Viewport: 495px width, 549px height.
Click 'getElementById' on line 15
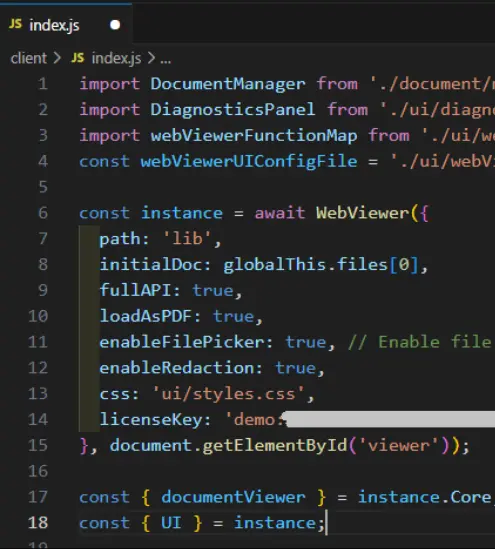pos(275,445)
